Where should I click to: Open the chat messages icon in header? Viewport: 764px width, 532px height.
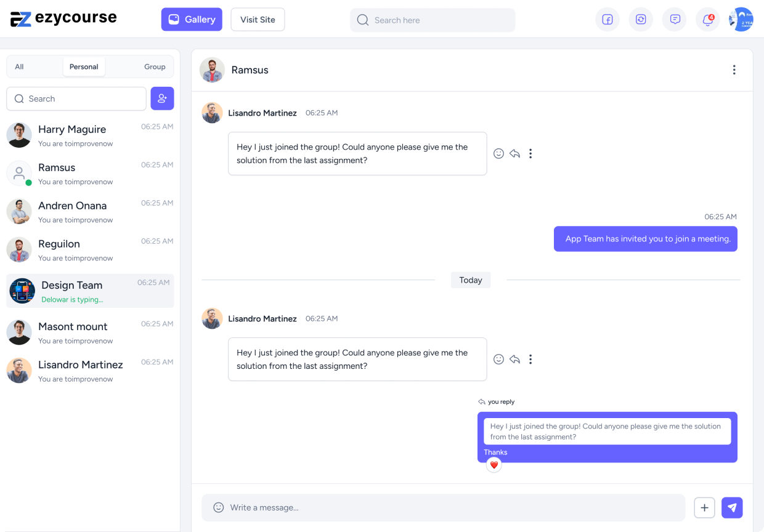[x=675, y=20]
